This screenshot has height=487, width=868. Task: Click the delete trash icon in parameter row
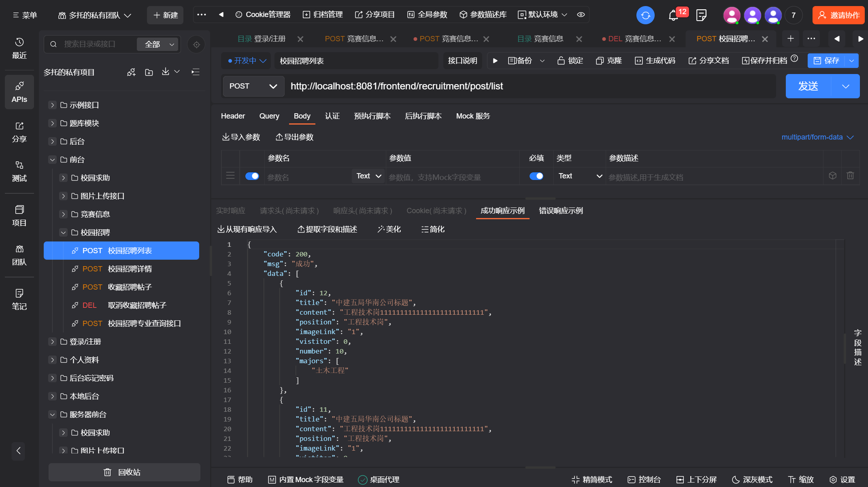click(850, 176)
